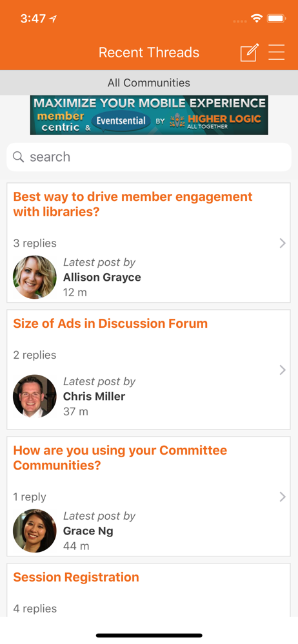298x644 pixels.
Task: Open the All Communities filter bar
Action: [149, 82]
